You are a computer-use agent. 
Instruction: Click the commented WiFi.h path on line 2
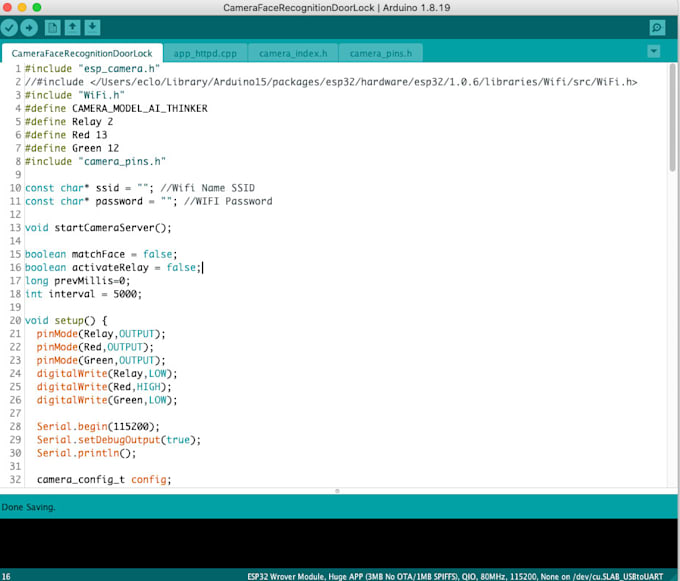point(331,82)
